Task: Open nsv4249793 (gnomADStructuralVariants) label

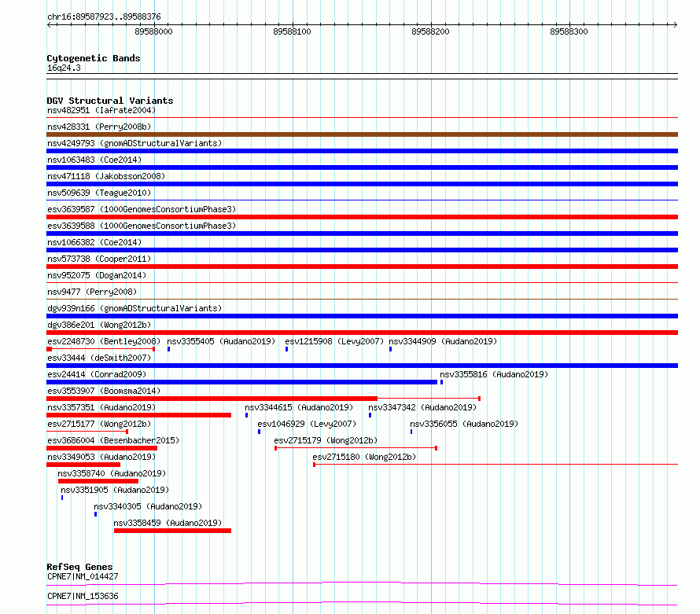Action: pos(134,143)
